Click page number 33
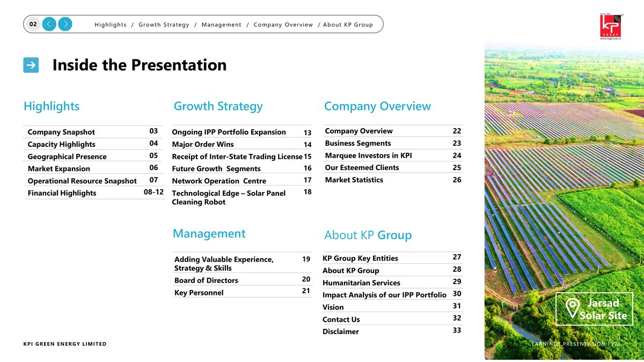 tap(457, 330)
